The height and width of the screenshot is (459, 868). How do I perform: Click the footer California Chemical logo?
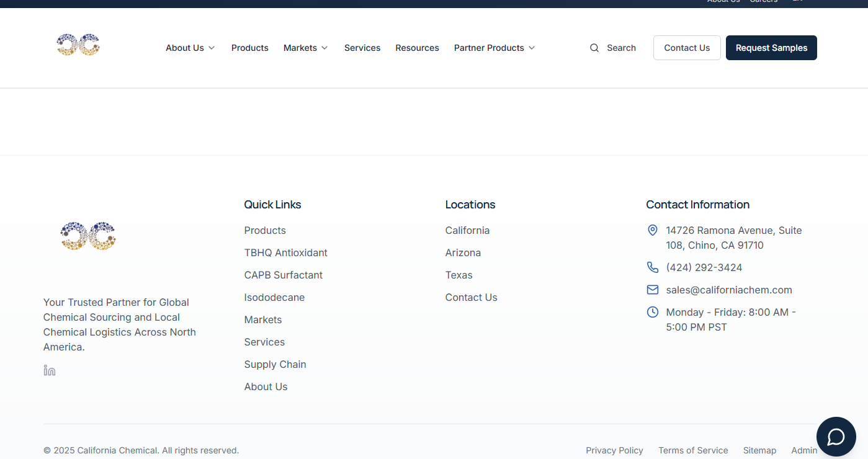87,236
